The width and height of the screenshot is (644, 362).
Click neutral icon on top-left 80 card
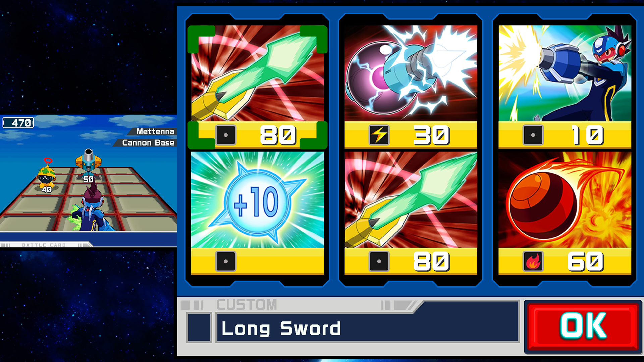[226, 135]
